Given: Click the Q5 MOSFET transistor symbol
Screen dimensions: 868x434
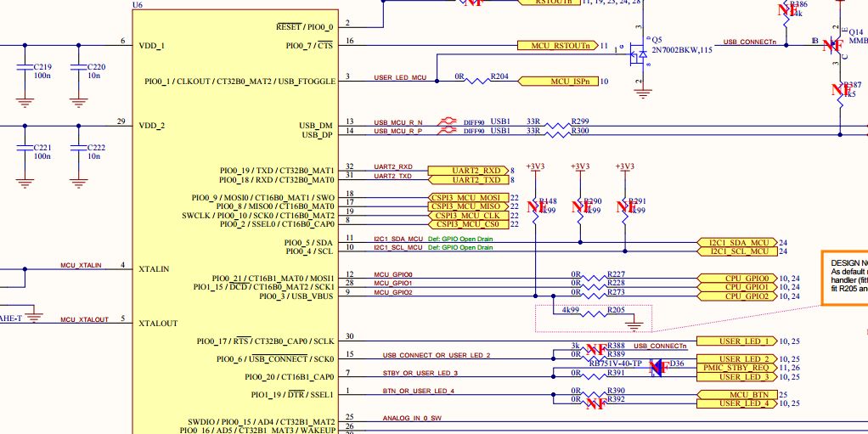Looking at the screenshot, I should [636, 57].
